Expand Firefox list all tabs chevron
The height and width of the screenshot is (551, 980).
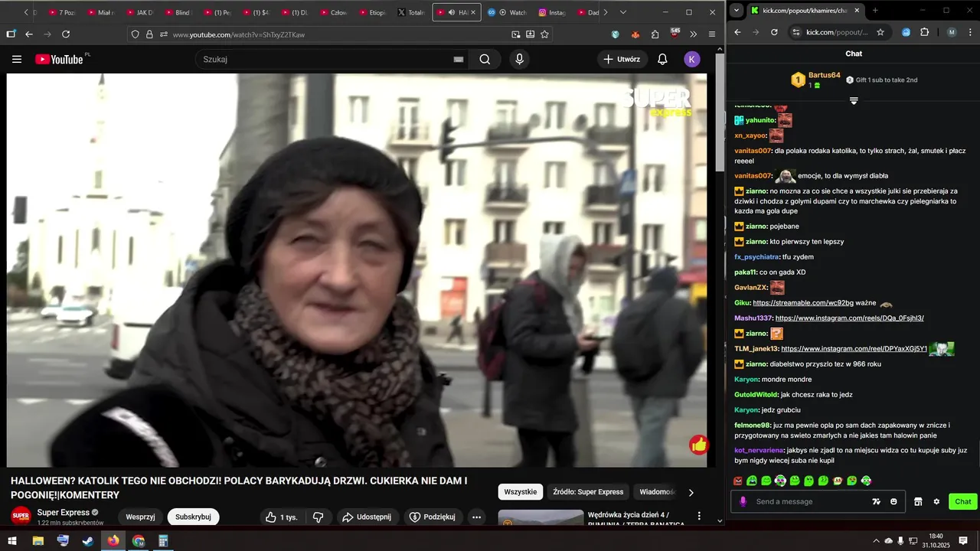[622, 12]
